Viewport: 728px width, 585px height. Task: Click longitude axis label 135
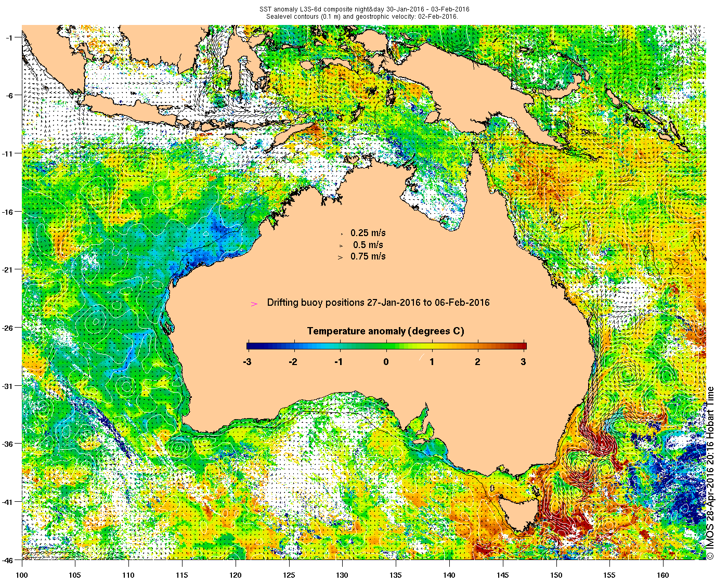tap(396, 575)
